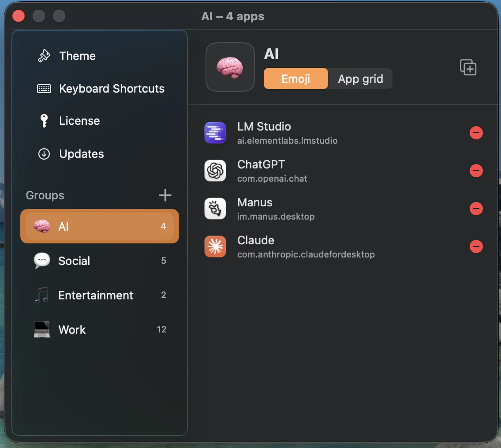Click the Theme paintbrush icon
Viewport: 501px width, 448px height.
[44, 56]
